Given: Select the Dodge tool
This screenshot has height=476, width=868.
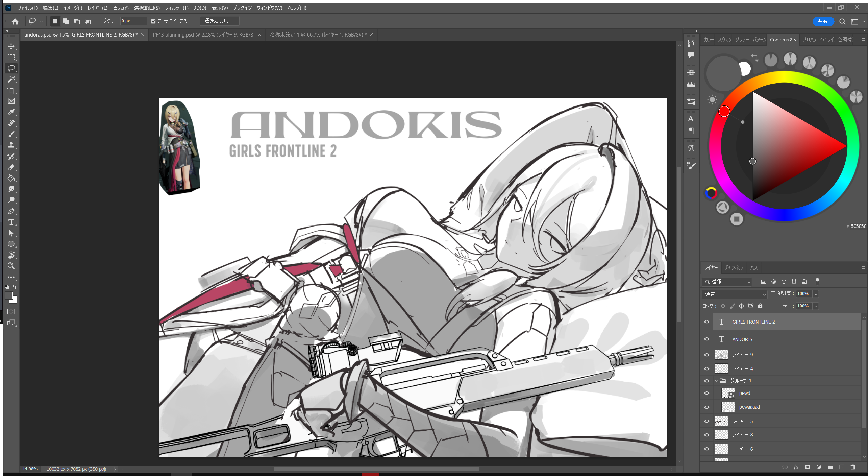Looking at the screenshot, I should [11, 200].
